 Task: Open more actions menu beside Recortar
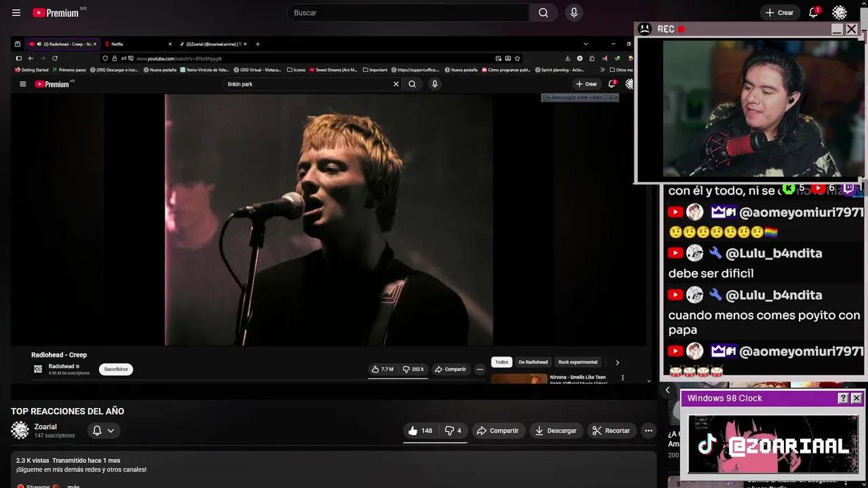point(648,430)
